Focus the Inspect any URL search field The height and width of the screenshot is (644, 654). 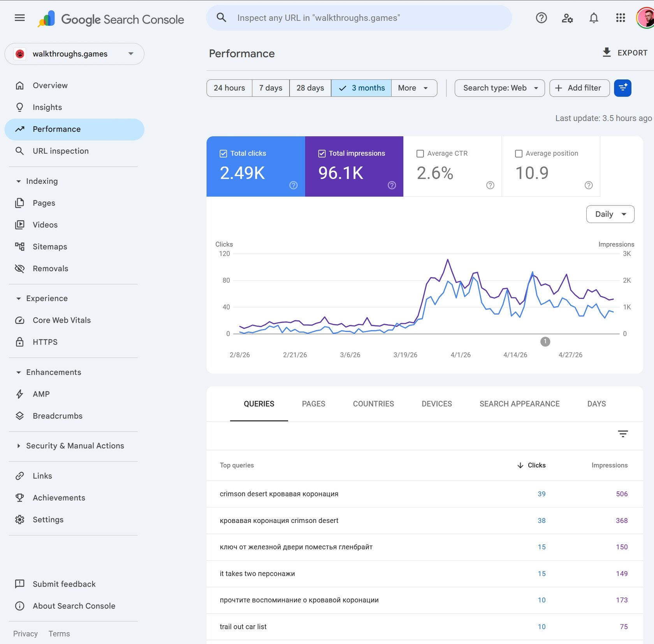359,18
